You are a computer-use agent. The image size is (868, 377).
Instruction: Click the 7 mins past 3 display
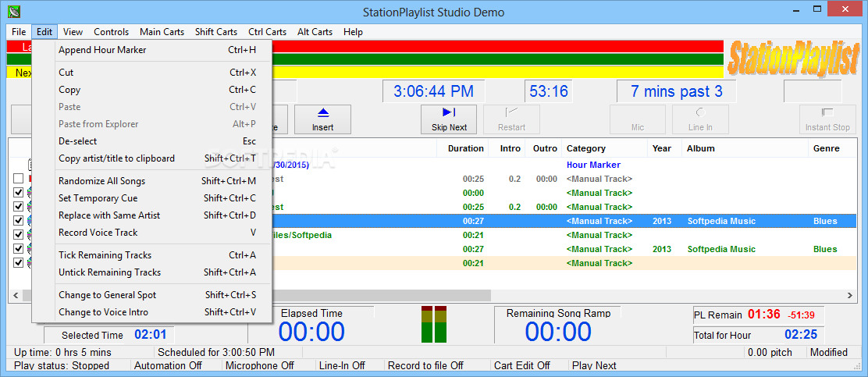tap(677, 91)
